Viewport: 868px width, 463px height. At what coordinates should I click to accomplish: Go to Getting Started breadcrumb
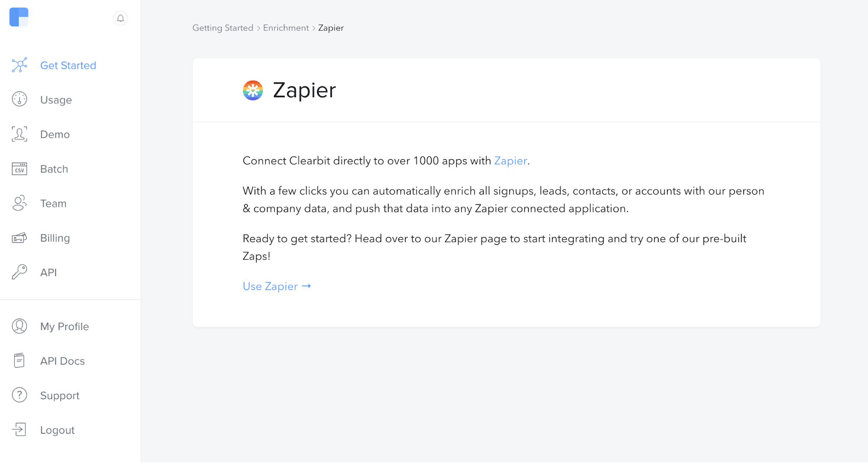(223, 28)
